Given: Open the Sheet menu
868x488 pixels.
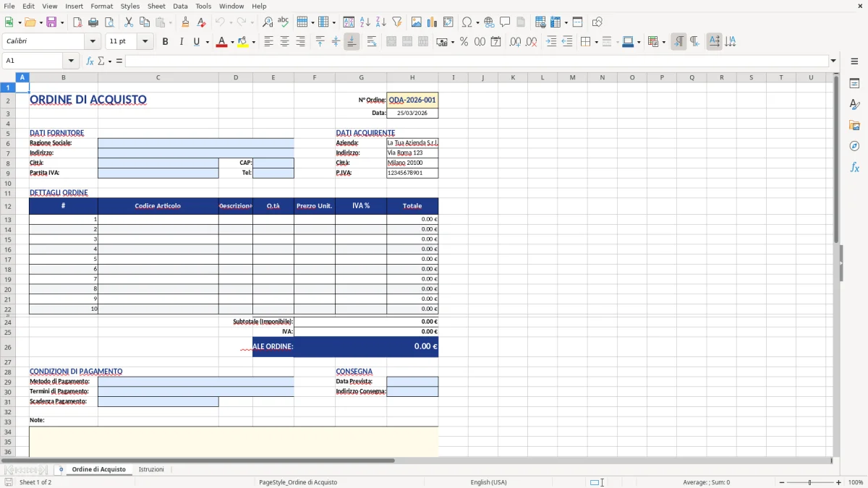Looking at the screenshot, I should click(156, 6).
